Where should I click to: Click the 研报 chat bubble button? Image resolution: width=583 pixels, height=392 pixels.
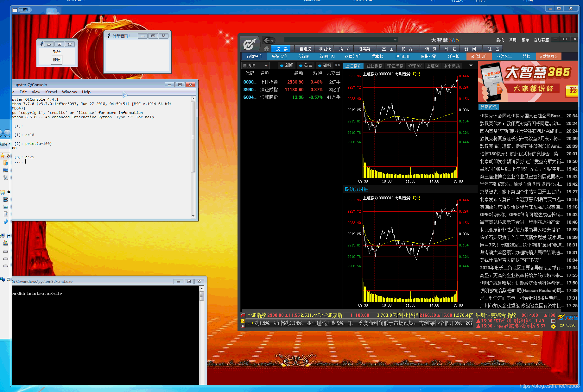coord(325,65)
